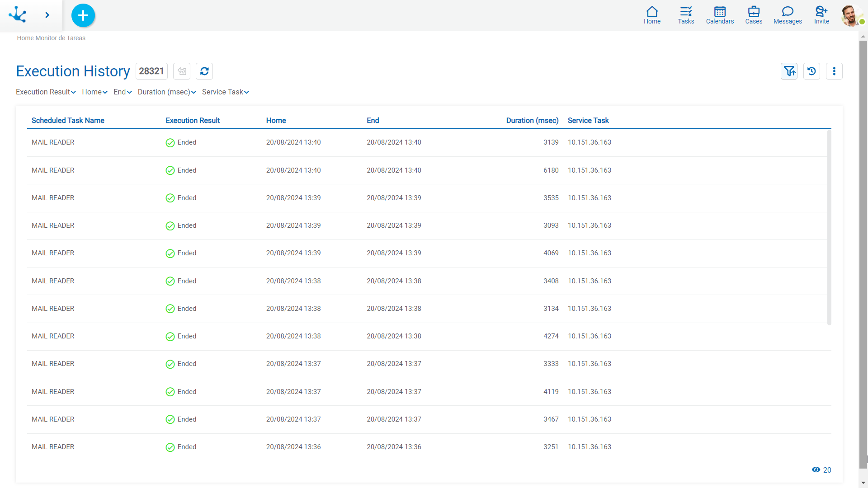Expand the Service Task filter dropdown
The image size is (868, 488).
pos(225,92)
